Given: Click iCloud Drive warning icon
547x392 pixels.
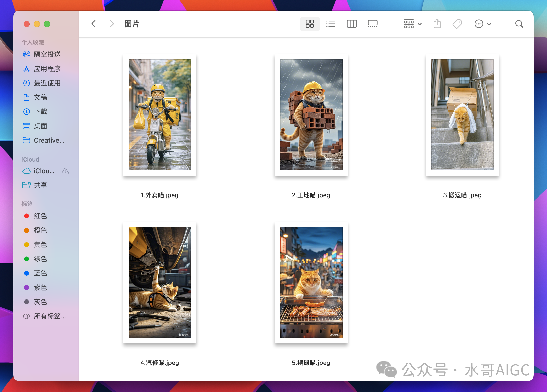Looking at the screenshot, I should coord(65,171).
